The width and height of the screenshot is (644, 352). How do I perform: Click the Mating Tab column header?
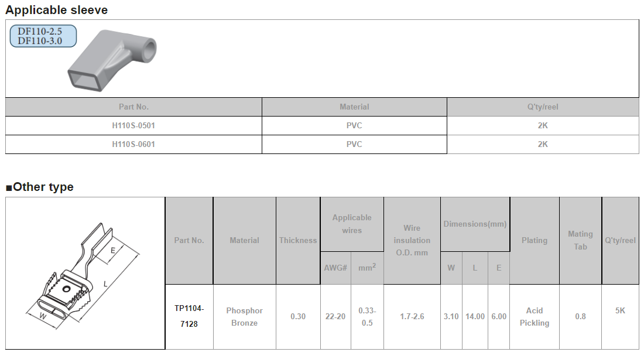click(x=580, y=240)
